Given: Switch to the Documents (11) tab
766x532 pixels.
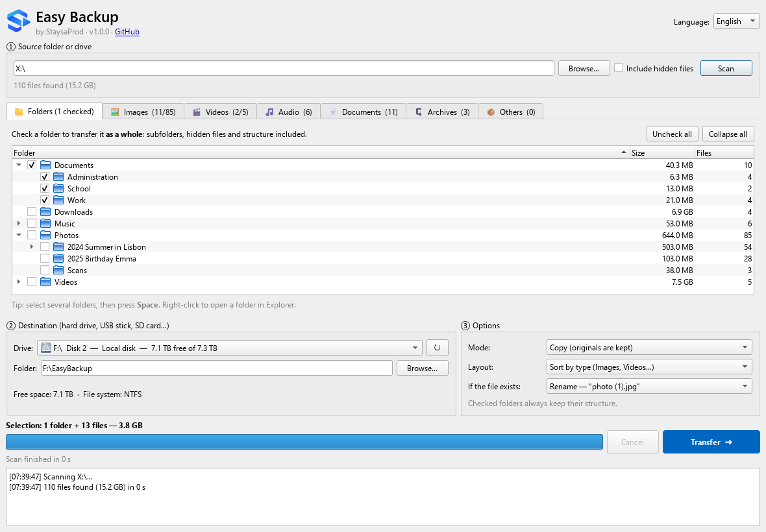Looking at the screenshot, I should coord(363,112).
